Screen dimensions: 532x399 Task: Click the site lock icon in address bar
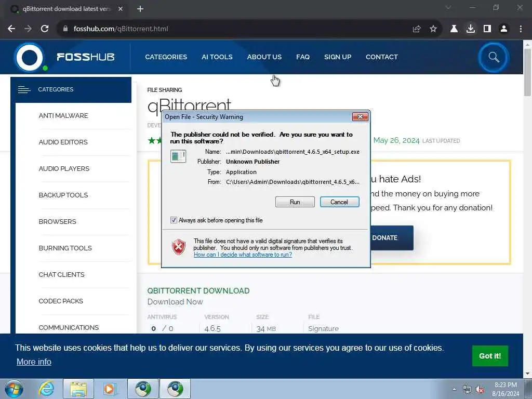click(x=65, y=29)
